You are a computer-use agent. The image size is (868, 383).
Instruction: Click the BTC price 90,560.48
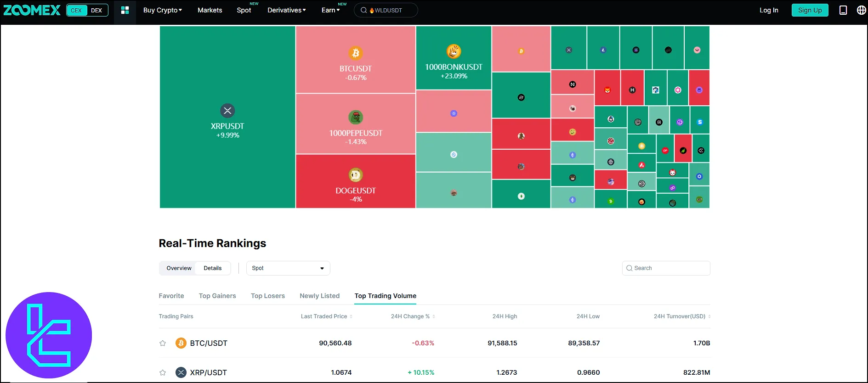pyautogui.click(x=335, y=343)
